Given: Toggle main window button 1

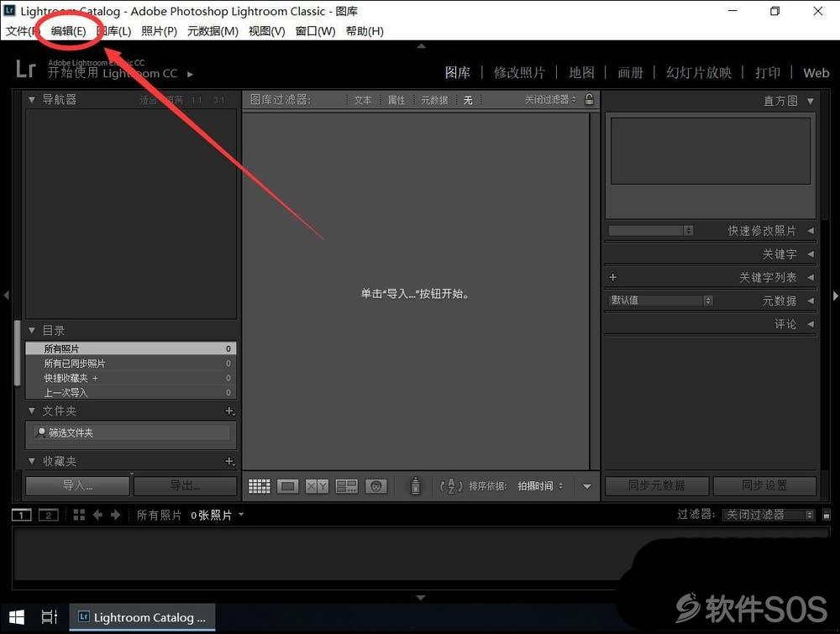Looking at the screenshot, I should point(22,515).
